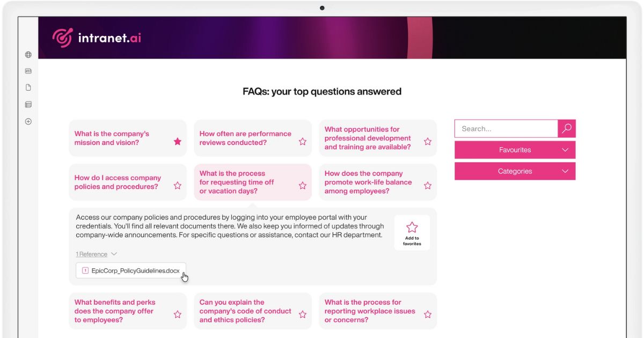Image resolution: width=644 pixels, height=338 pixels.
Task: Click the magnifying glass search button
Action: 567,129
